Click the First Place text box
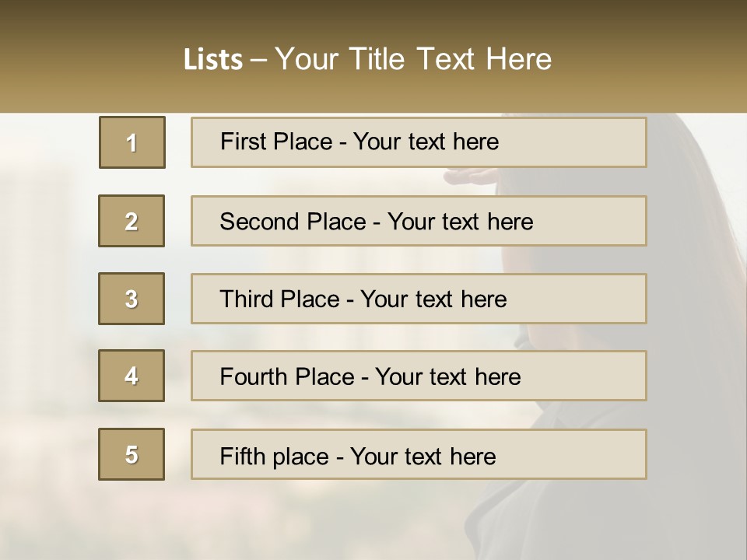The height and width of the screenshot is (560, 747). (419, 142)
